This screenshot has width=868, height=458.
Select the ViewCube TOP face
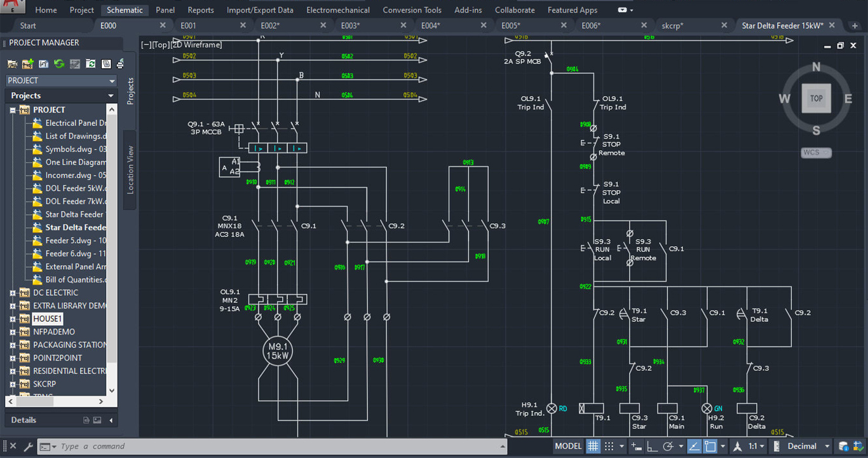tap(816, 98)
